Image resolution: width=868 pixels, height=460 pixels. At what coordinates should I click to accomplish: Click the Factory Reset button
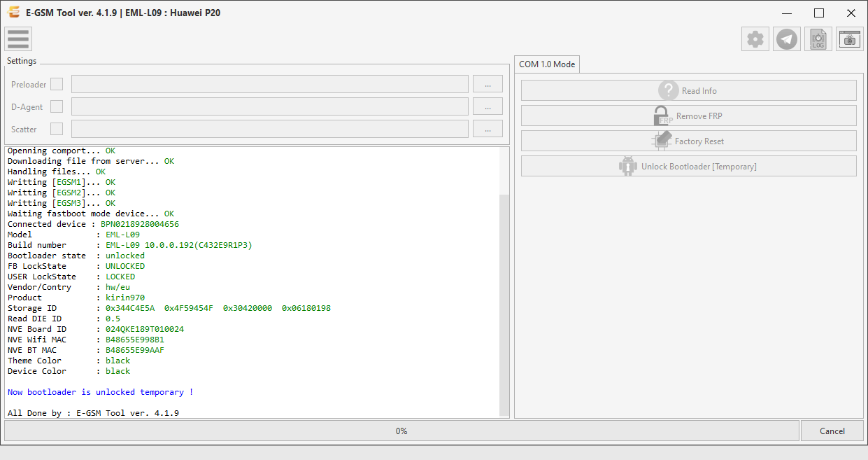point(689,141)
